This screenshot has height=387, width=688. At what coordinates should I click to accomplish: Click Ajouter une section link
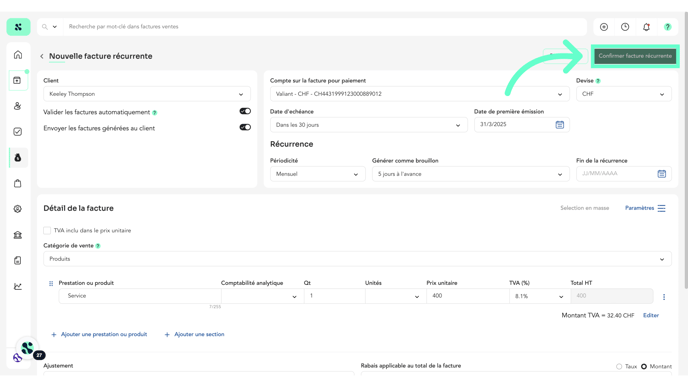click(194, 334)
